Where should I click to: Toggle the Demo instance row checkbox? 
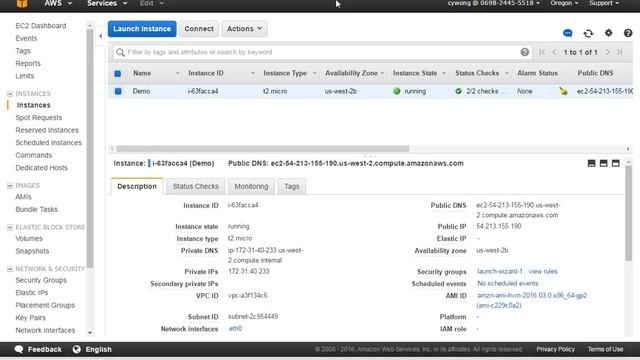click(118, 91)
